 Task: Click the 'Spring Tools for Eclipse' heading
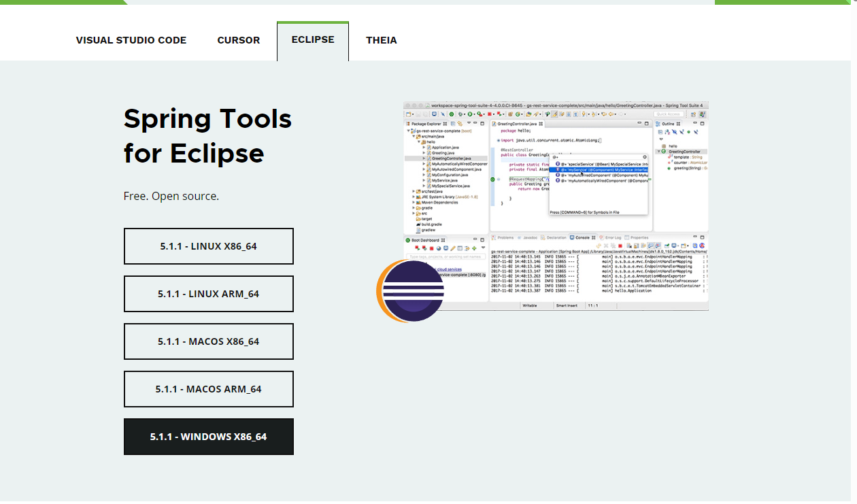coord(207,135)
